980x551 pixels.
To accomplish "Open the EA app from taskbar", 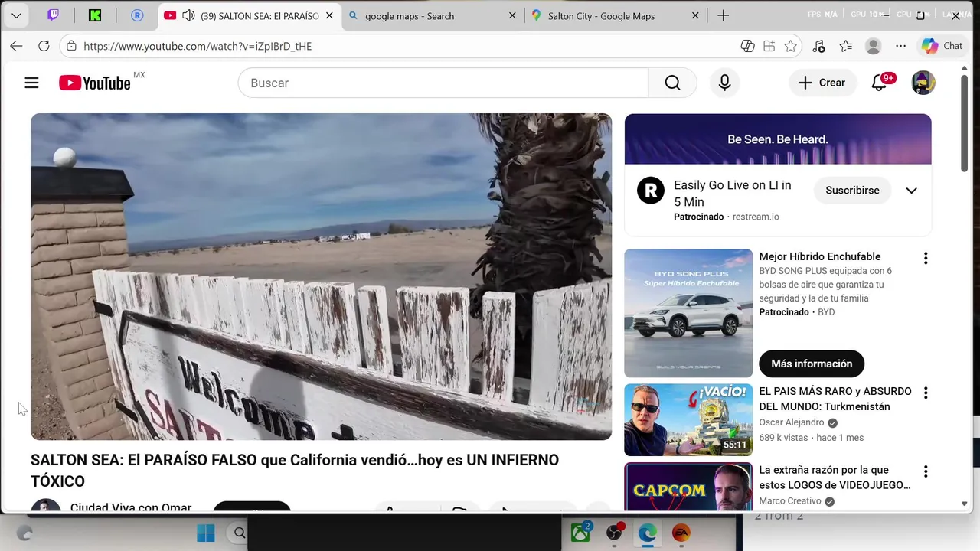I will pyautogui.click(x=681, y=533).
